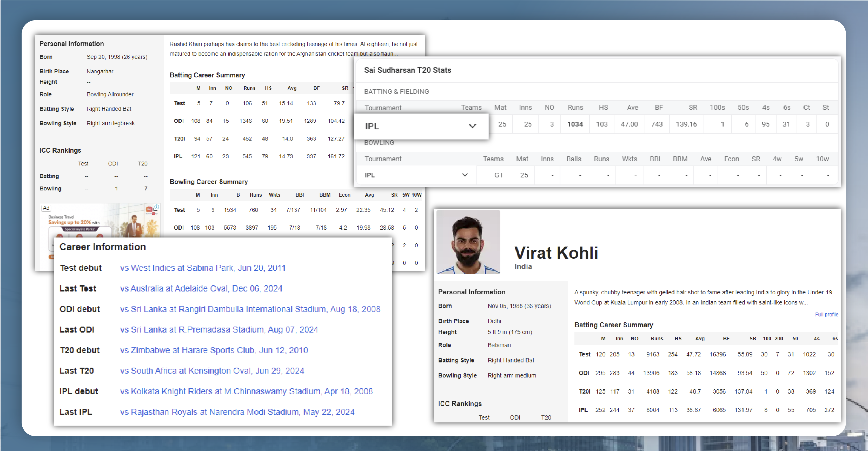868x451 pixels.
Task: Click Rashid Khan Test best bowling 7/137
Action: [293, 210]
